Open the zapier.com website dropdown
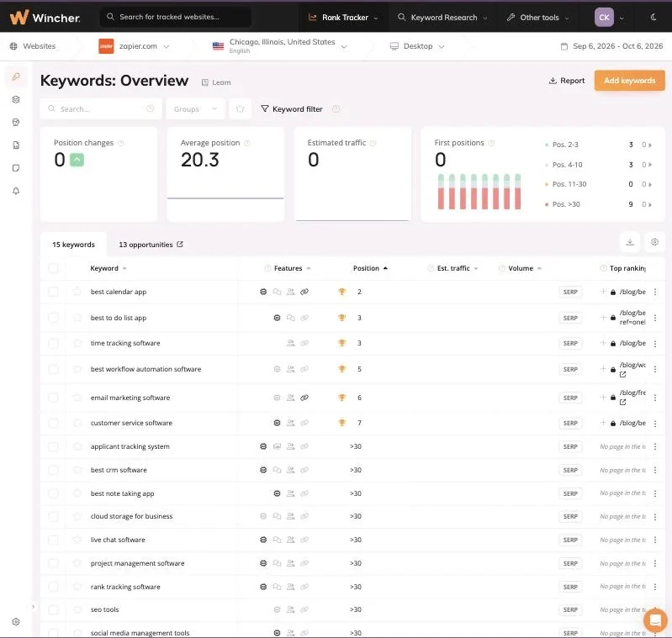 [x=134, y=46]
